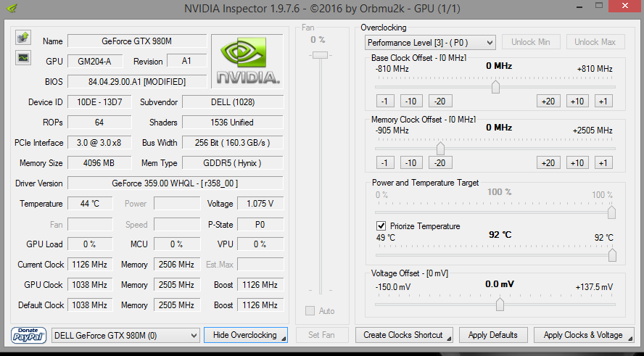Click the Memory Clock Offset slider handle
Image resolution: width=644 pixels, height=356 pixels.
(x=440, y=148)
